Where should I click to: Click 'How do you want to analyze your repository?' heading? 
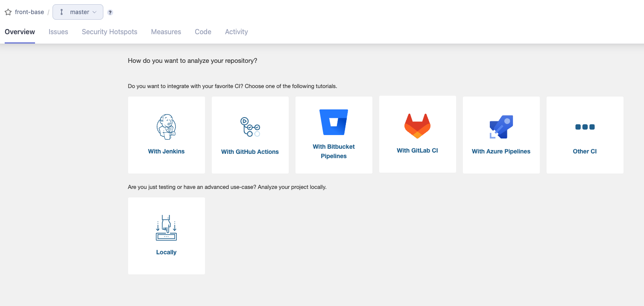193,61
